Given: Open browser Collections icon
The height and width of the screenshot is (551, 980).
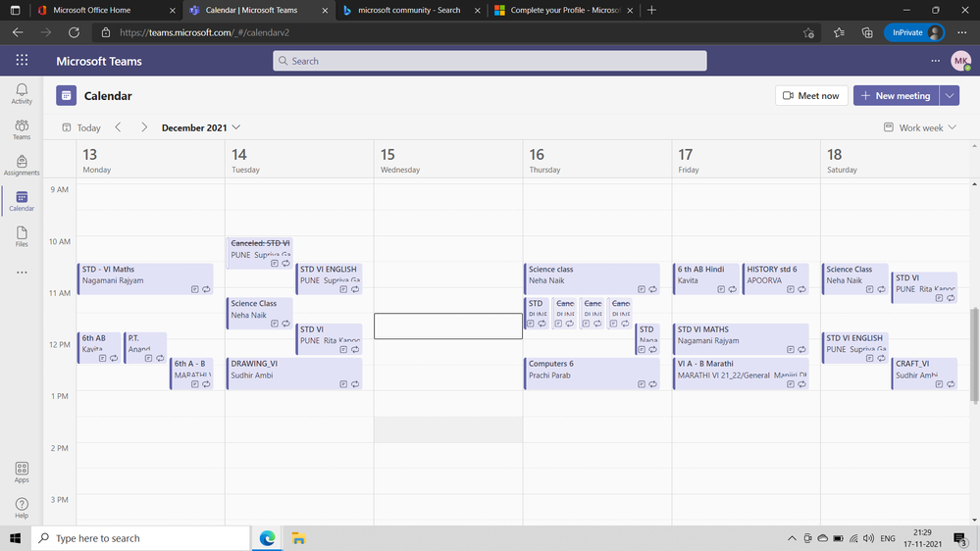Looking at the screenshot, I should (867, 32).
